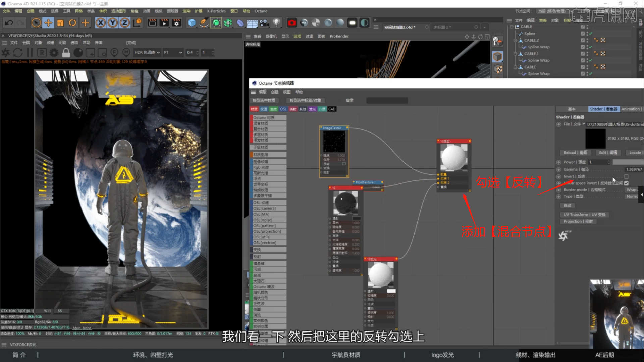Click the camera object icon
The image size is (644, 362).
point(264,23)
